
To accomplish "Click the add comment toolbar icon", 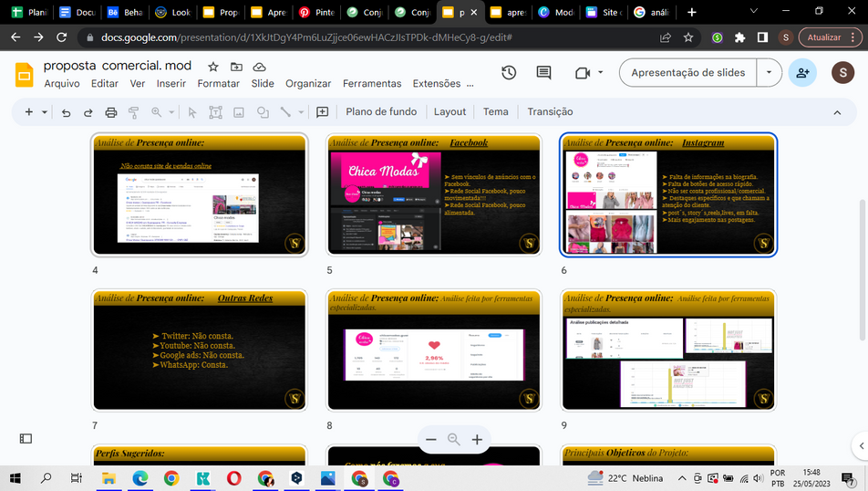I will tap(322, 112).
